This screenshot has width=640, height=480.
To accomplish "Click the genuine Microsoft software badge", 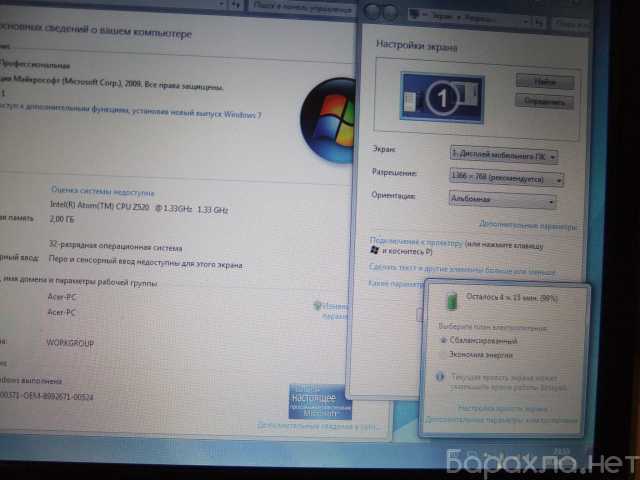I will 320,401.
